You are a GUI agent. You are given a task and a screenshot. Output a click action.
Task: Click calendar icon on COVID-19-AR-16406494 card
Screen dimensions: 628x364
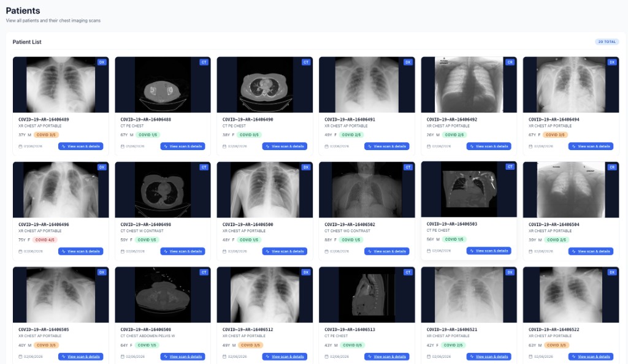click(x=530, y=146)
